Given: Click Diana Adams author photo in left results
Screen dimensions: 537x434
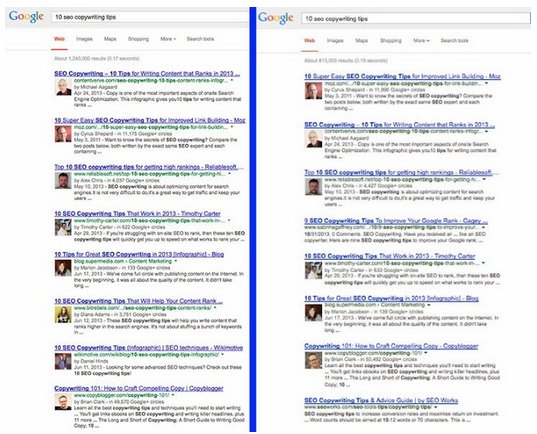Looking at the screenshot, I should point(63,314).
